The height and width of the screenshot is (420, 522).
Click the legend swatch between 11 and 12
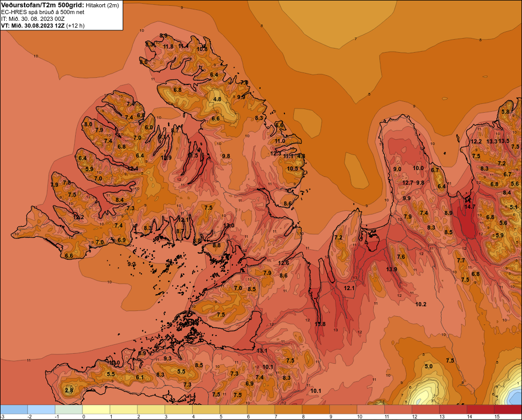pyautogui.click(x=398, y=410)
